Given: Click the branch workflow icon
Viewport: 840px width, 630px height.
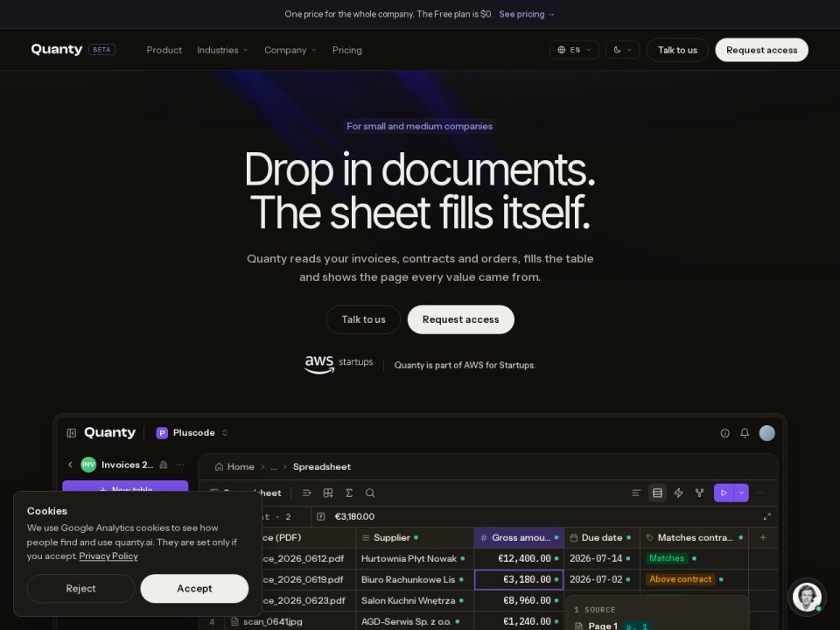Looking at the screenshot, I should (699, 493).
